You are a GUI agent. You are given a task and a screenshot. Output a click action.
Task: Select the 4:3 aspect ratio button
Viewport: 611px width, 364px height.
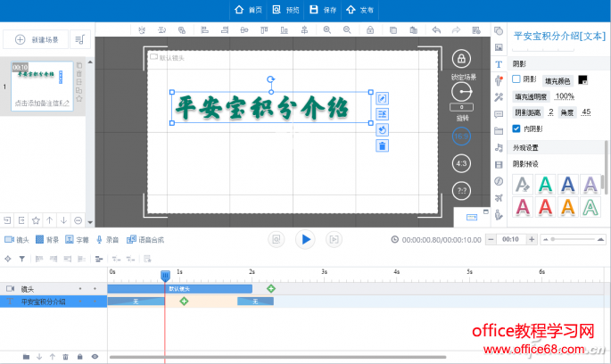pos(461,164)
